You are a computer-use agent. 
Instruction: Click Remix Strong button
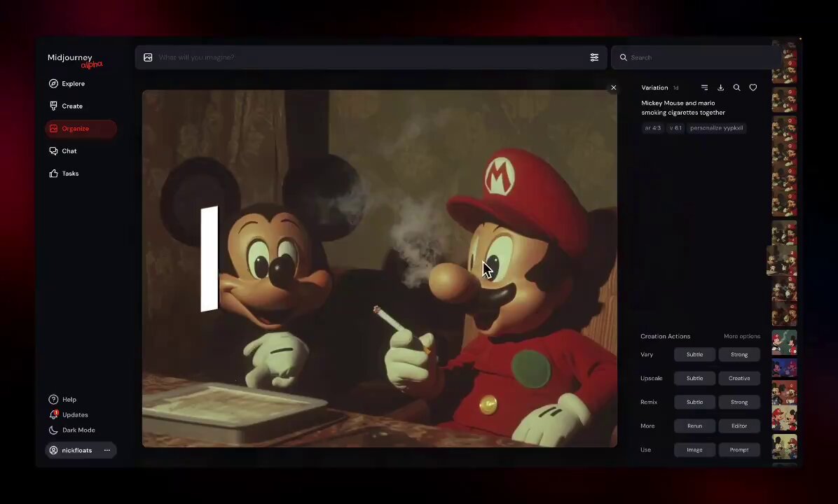coord(739,402)
